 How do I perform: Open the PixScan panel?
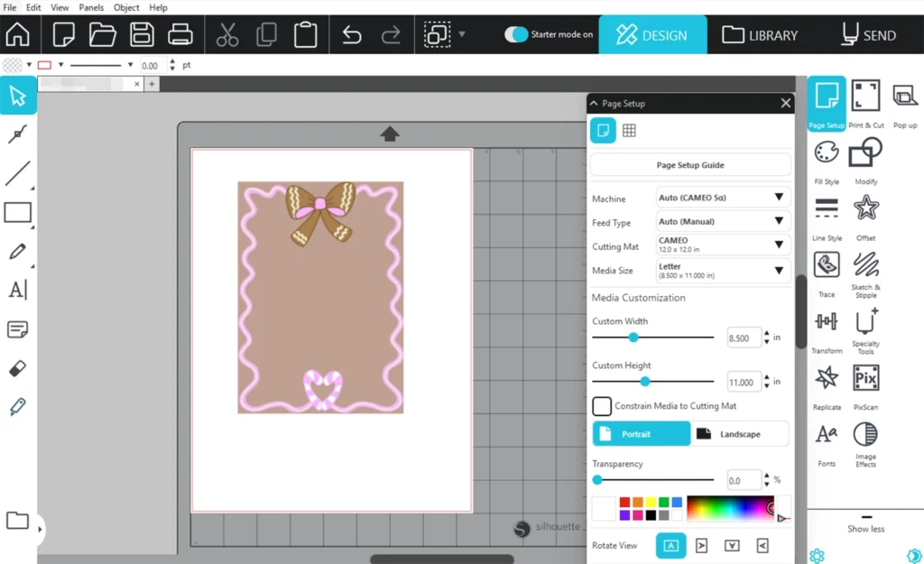pos(865,378)
